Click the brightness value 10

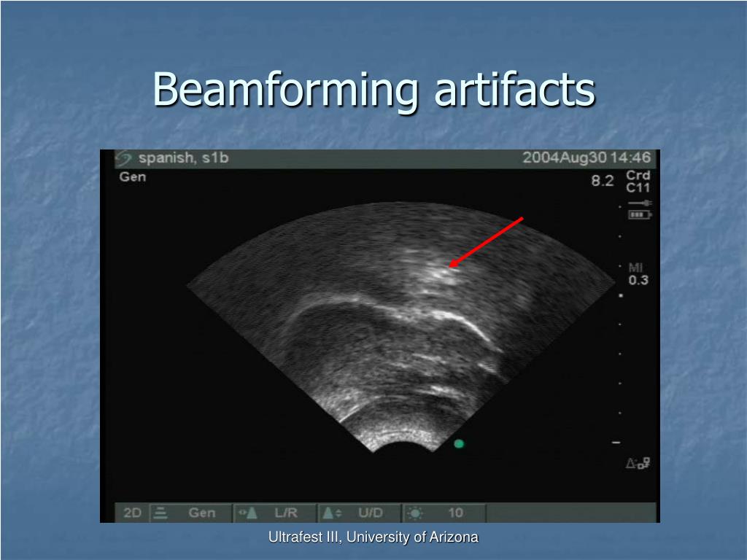pyautogui.click(x=455, y=513)
